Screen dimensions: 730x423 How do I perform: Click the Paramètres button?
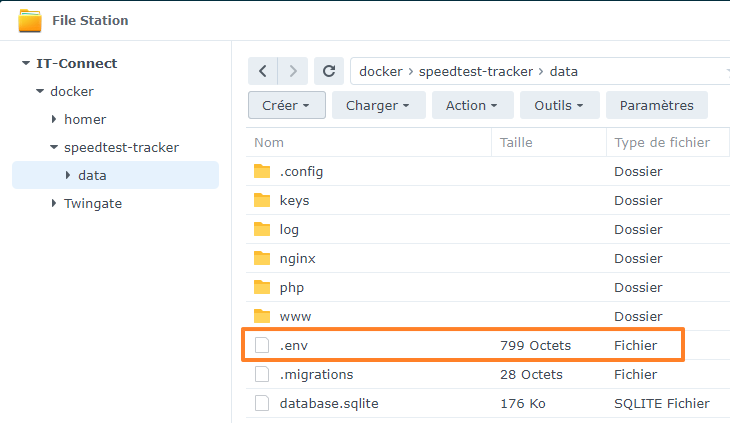click(x=656, y=105)
